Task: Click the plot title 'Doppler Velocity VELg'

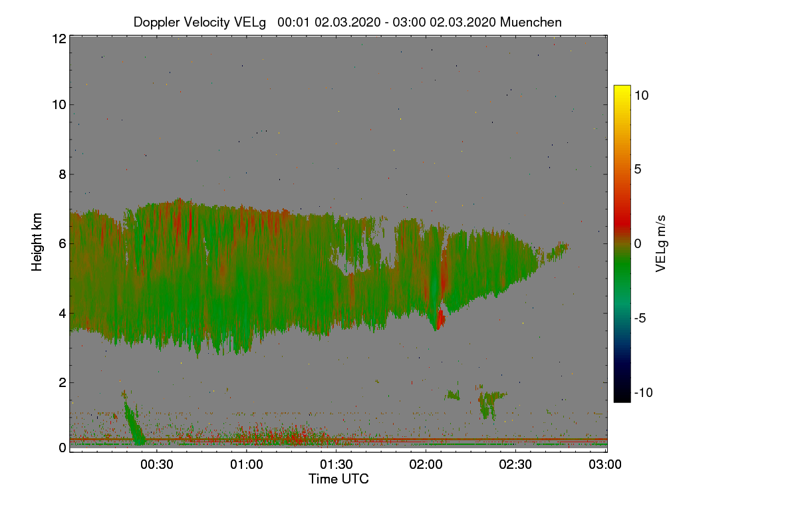Action: [199, 22]
